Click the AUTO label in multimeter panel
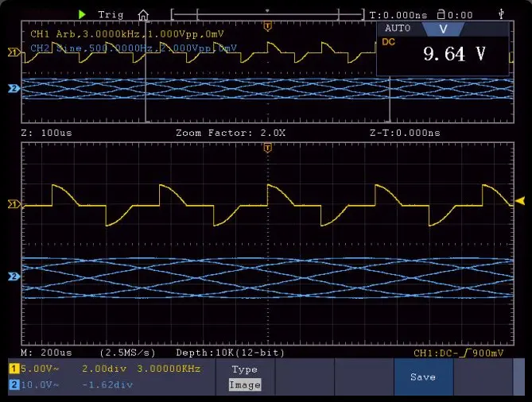This screenshot has height=402, width=532. coord(397,29)
